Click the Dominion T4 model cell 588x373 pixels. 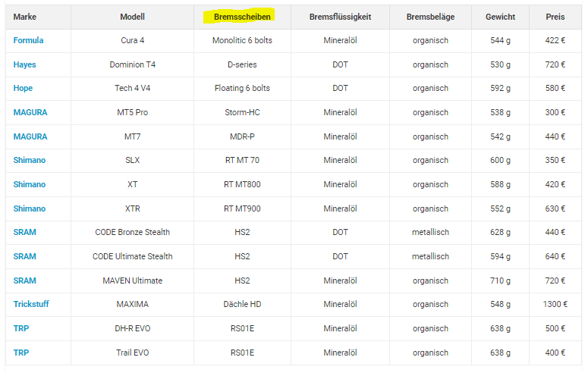pos(132,64)
